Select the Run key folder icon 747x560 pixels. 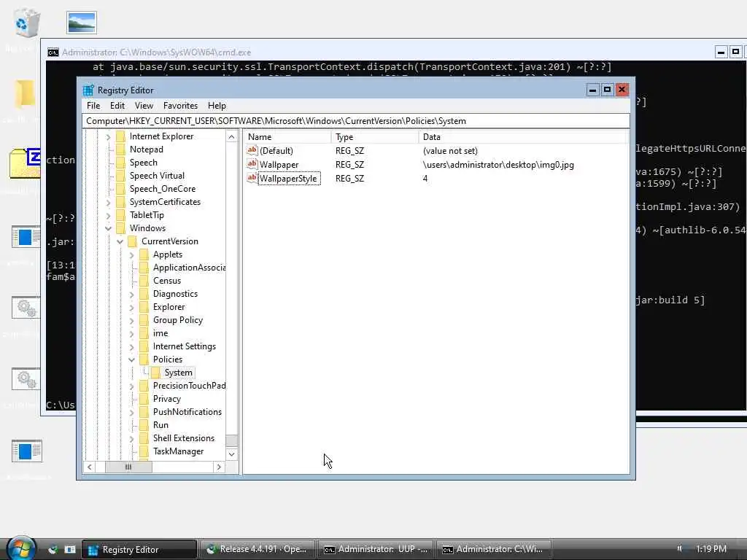coord(144,425)
